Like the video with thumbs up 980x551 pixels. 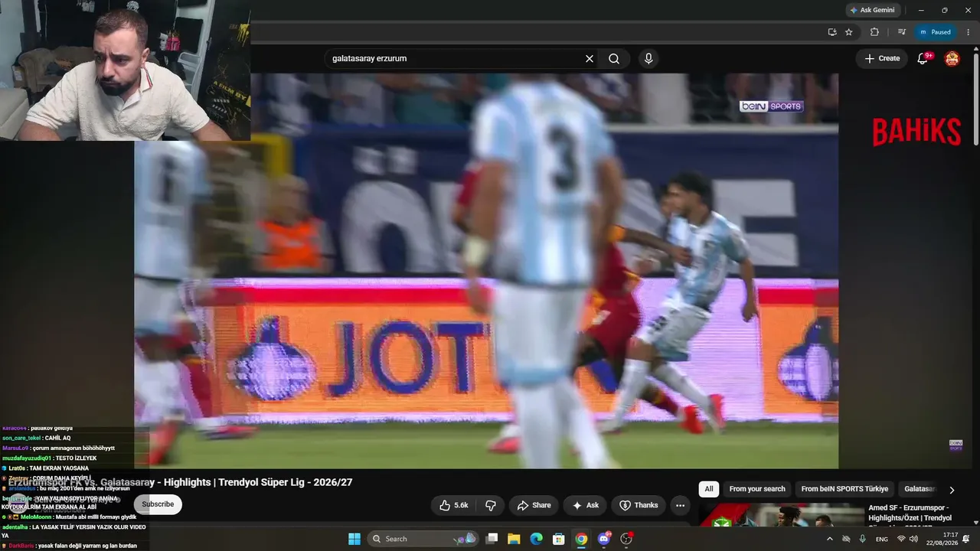(x=454, y=505)
